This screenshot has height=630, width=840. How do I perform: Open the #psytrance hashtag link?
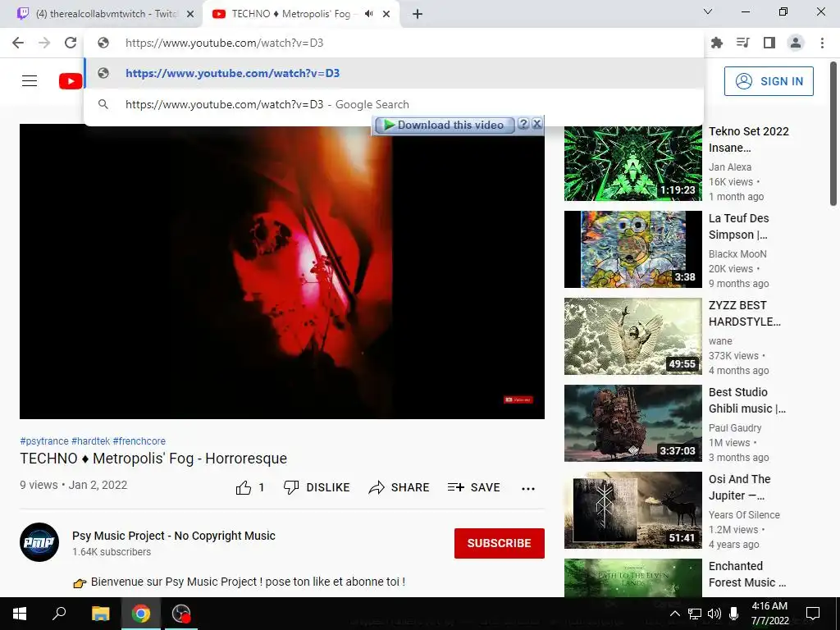point(44,441)
